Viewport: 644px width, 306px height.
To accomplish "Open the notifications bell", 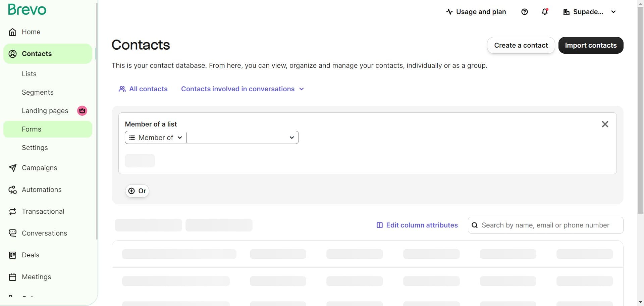I will (544, 11).
